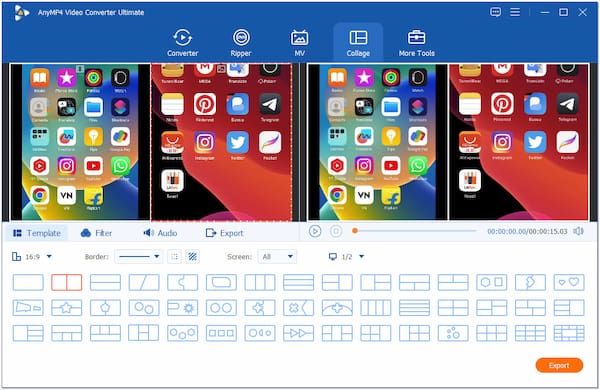Open the Converter module
The width and height of the screenshot is (600, 390).
click(183, 43)
